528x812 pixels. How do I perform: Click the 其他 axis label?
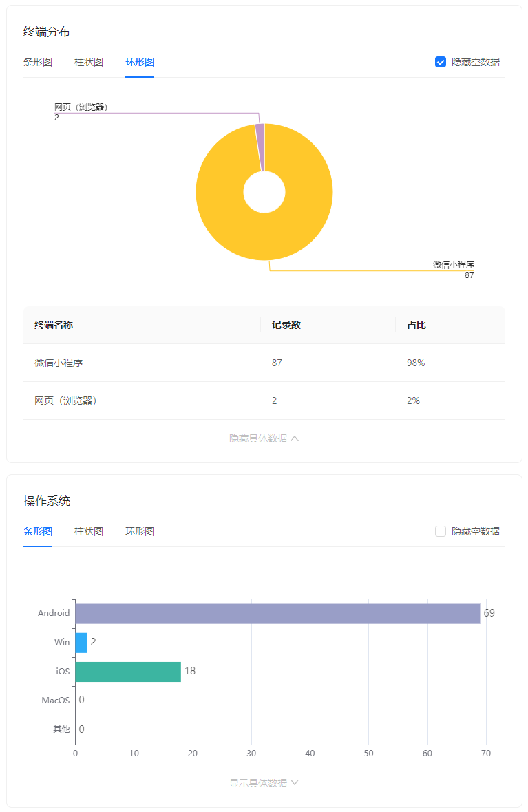61,729
